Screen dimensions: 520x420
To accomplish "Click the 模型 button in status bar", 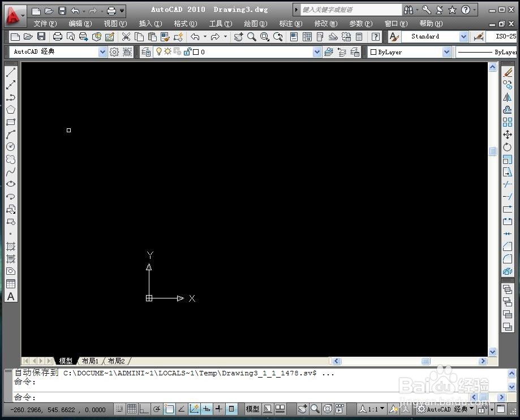I will [x=252, y=409].
